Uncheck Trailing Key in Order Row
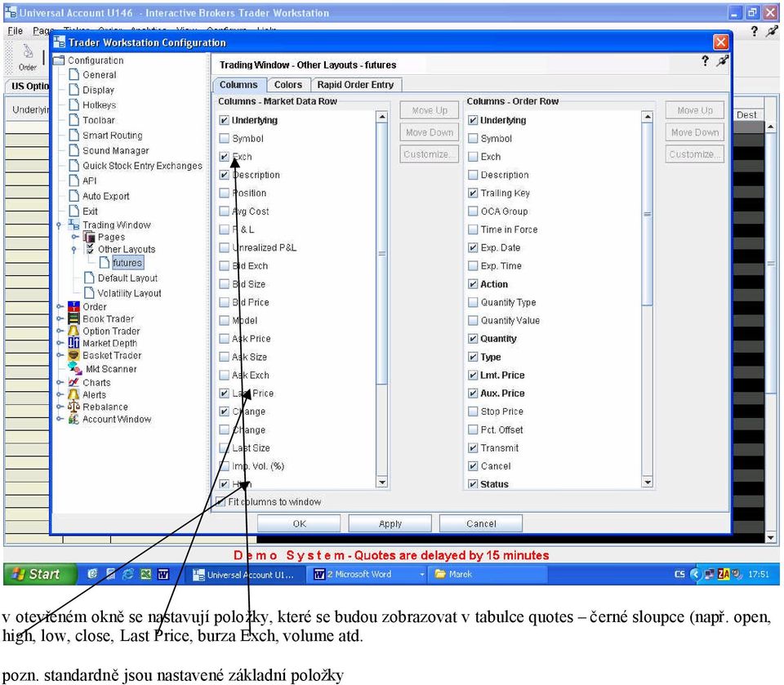 point(473,193)
